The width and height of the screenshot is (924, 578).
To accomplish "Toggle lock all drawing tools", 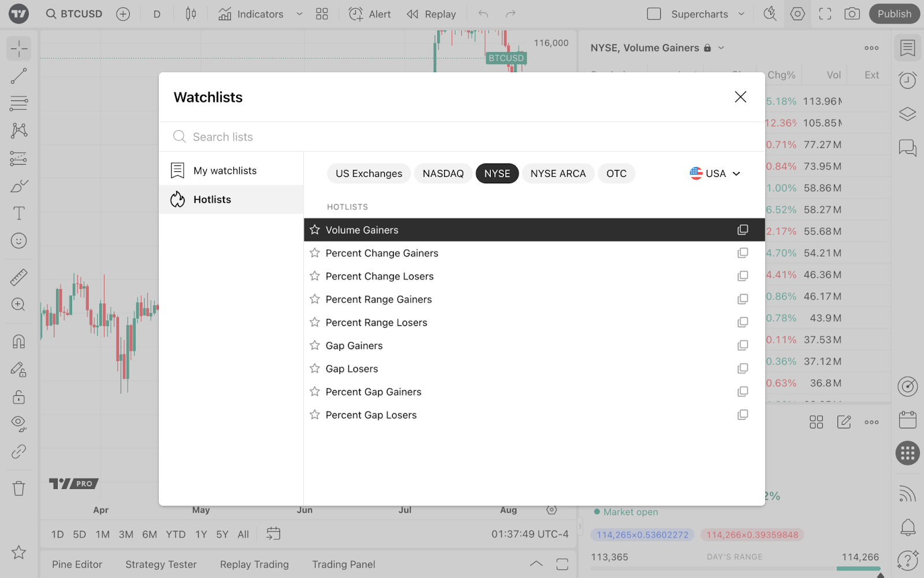I will coord(19,397).
